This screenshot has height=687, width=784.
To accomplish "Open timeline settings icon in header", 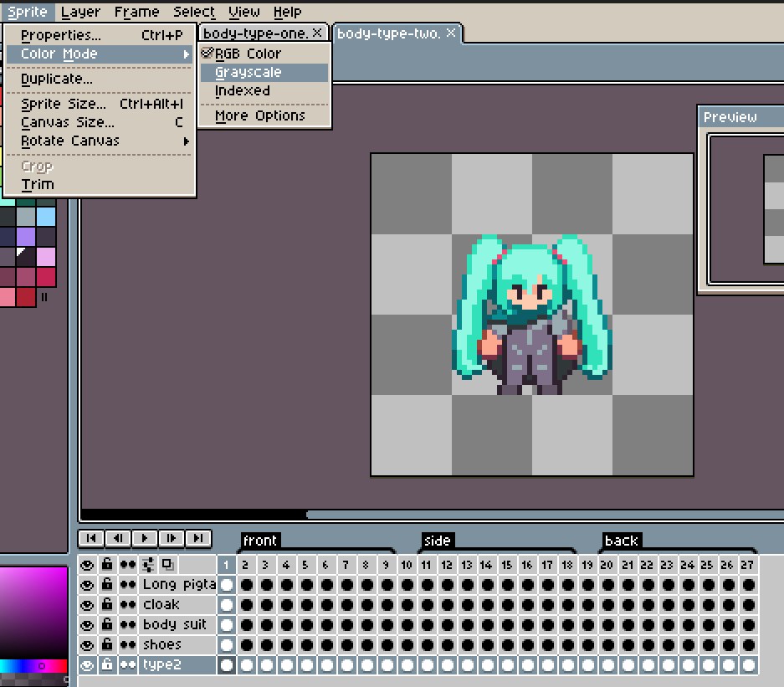I will (x=148, y=565).
